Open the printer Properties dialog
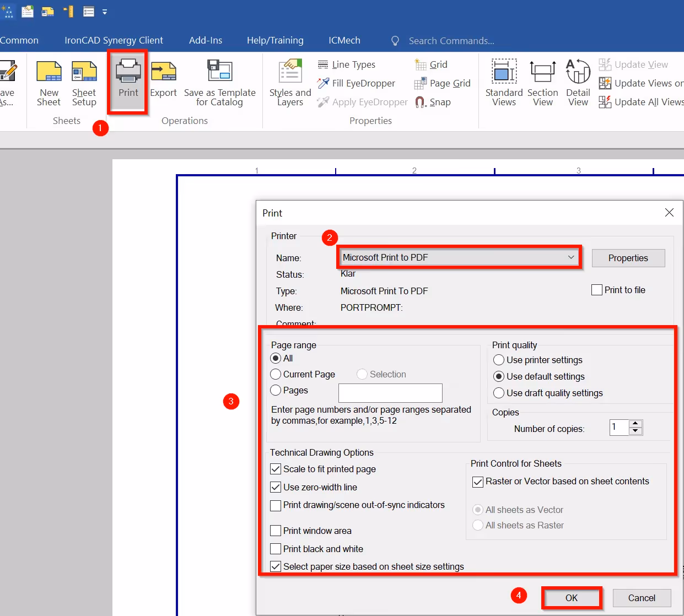The width and height of the screenshot is (684, 616). coord(628,258)
